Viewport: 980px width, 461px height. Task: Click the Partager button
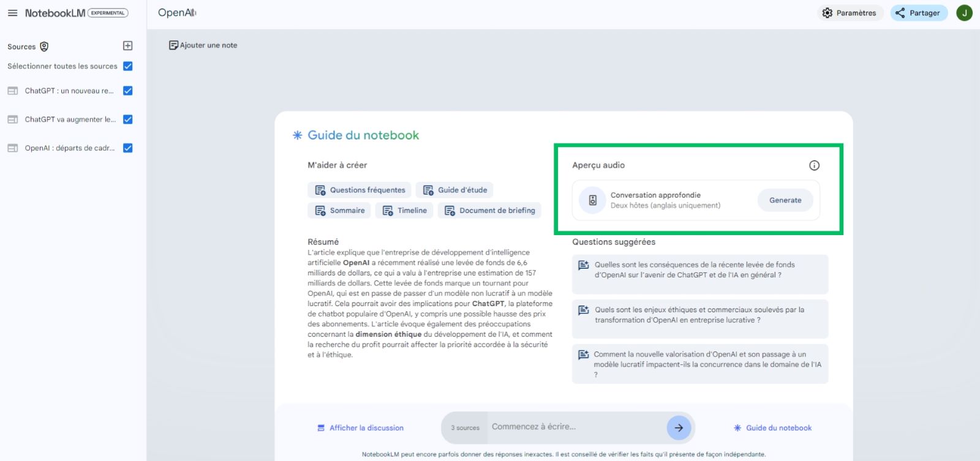point(918,13)
